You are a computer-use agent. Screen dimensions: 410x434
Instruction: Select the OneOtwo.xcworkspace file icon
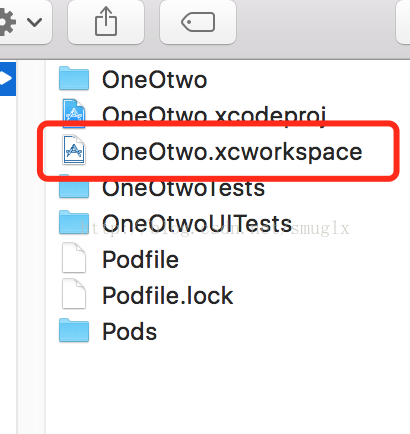point(74,150)
